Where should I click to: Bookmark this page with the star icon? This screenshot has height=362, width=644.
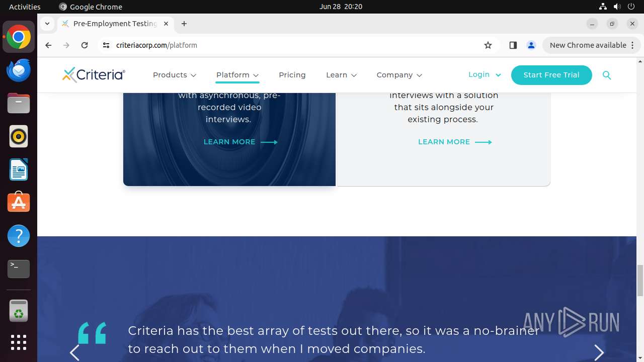tap(488, 45)
